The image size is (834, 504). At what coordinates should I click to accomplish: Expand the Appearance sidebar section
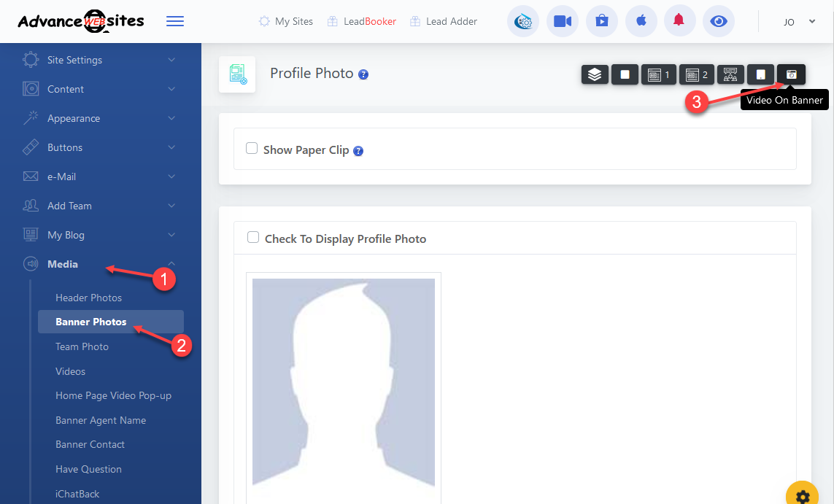point(100,118)
